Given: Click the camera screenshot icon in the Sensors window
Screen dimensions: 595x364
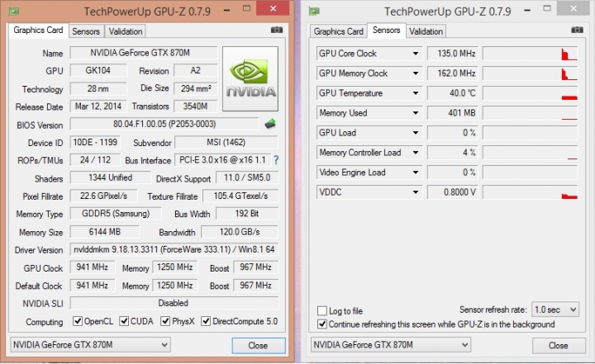Looking at the screenshot, I should point(577,30).
